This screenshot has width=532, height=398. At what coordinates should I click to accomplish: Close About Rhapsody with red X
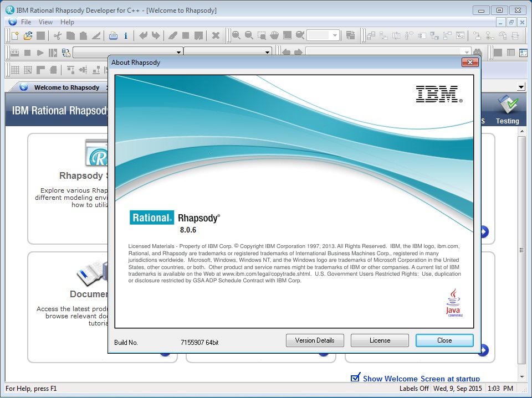(x=470, y=63)
